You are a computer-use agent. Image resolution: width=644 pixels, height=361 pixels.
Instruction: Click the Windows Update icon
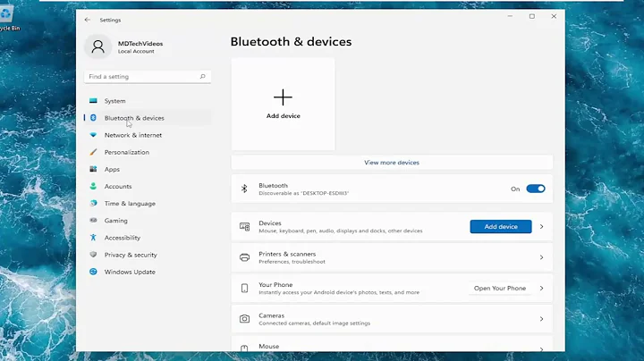[x=93, y=272]
